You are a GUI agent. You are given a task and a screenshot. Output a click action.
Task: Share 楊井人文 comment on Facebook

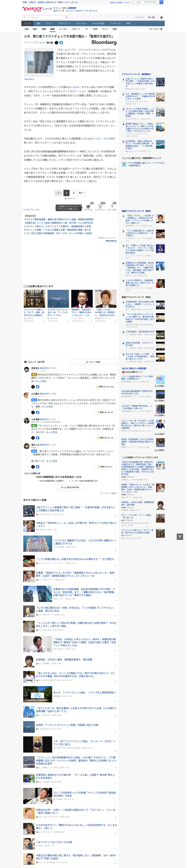pos(38,467)
